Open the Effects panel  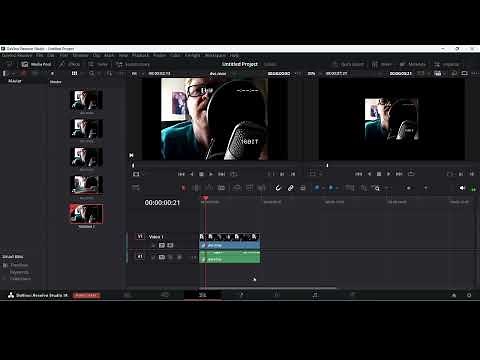[70, 64]
